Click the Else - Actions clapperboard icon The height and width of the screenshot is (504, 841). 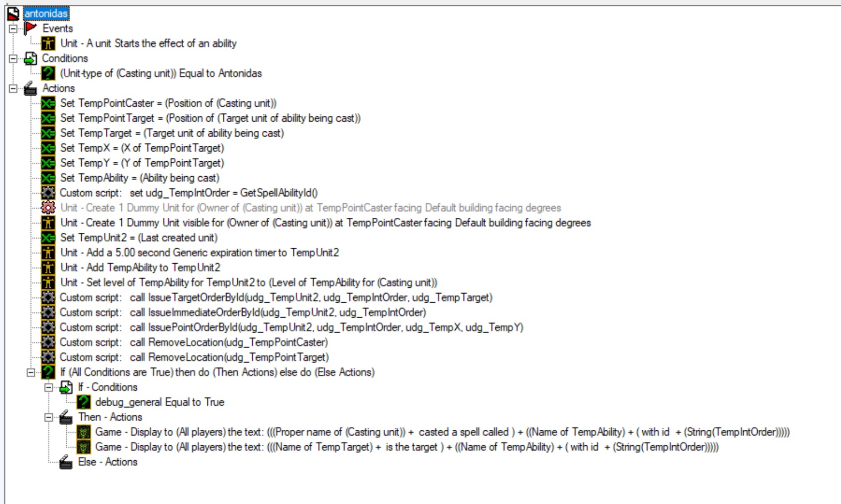click(66, 462)
